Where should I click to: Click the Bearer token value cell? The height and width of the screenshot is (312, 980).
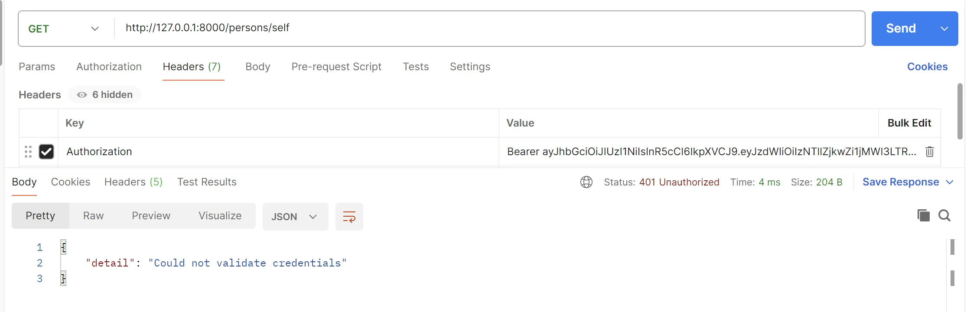[x=711, y=152]
